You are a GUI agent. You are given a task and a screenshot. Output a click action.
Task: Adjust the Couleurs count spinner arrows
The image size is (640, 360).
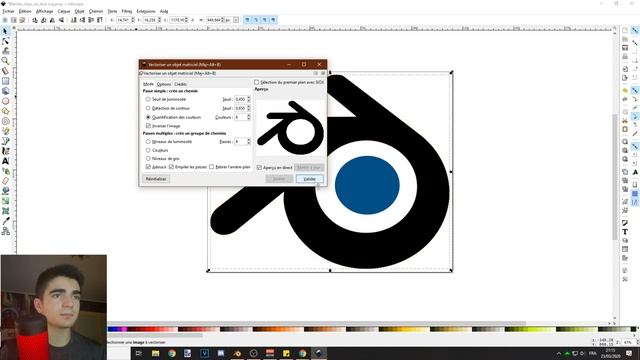[x=249, y=117]
